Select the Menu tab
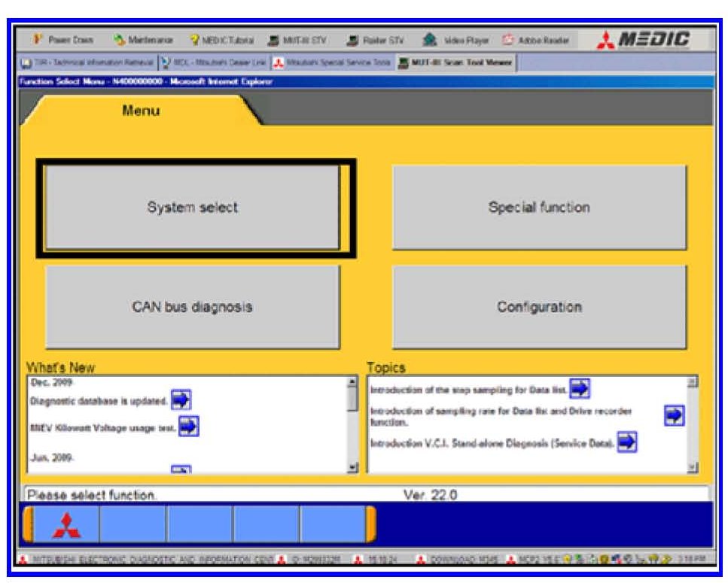Screen dimensions: 728x583 click(x=141, y=111)
